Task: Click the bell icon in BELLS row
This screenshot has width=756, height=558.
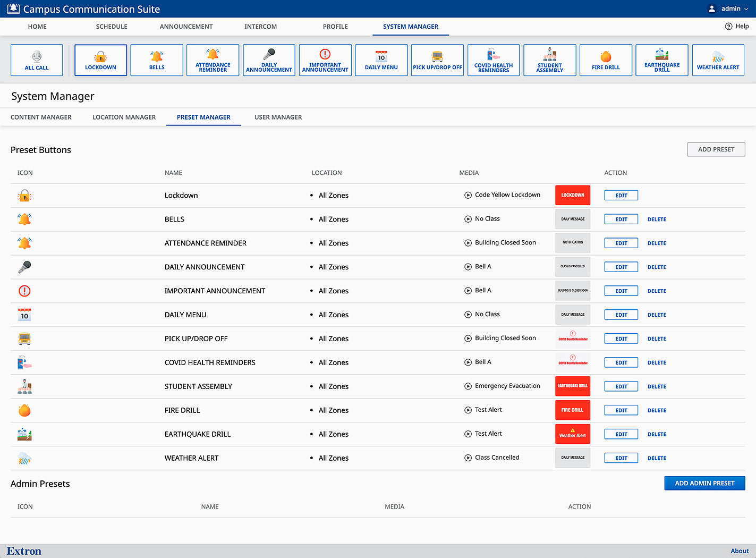Action: (x=24, y=219)
